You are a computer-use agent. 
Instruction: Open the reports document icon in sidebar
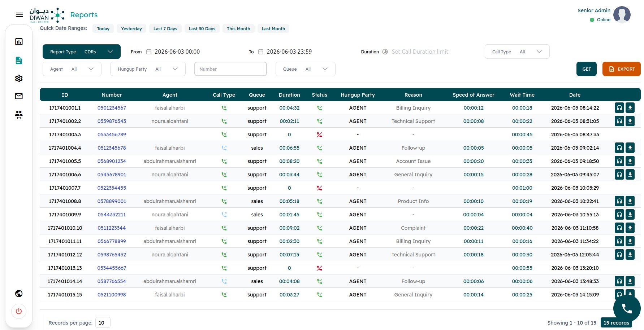[x=19, y=60]
